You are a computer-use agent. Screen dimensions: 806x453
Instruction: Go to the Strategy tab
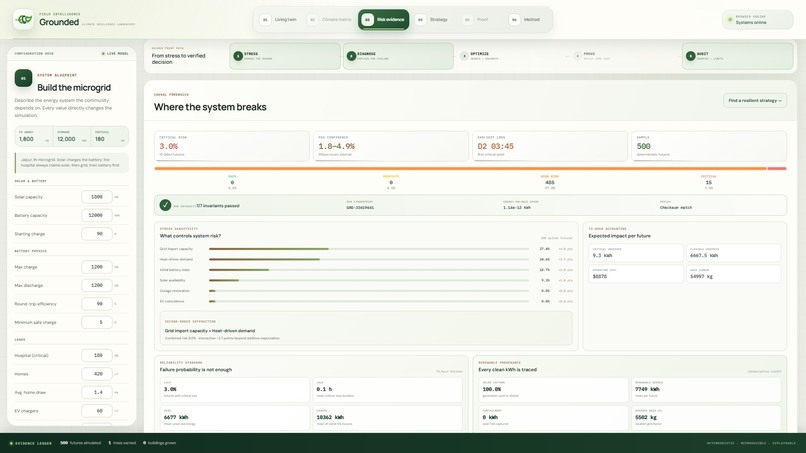[x=433, y=20]
